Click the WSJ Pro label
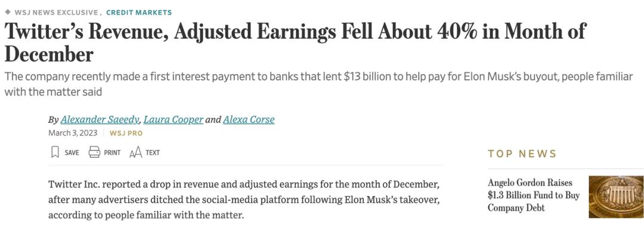 pyautogui.click(x=126, y=133)
